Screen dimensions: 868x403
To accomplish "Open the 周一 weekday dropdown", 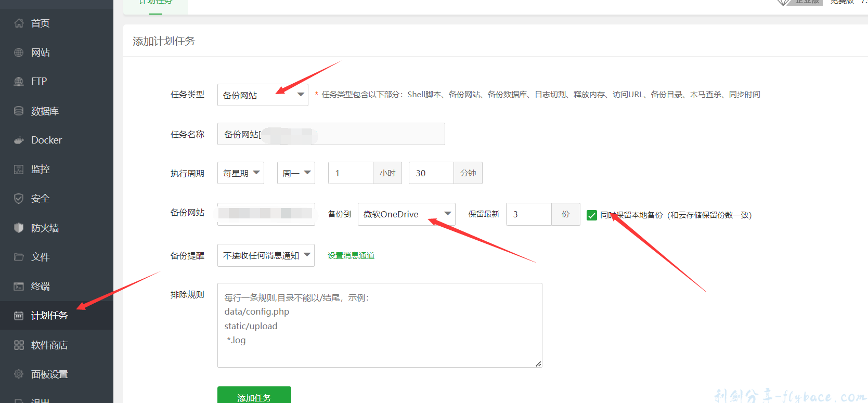I will (x=296, y=173).
